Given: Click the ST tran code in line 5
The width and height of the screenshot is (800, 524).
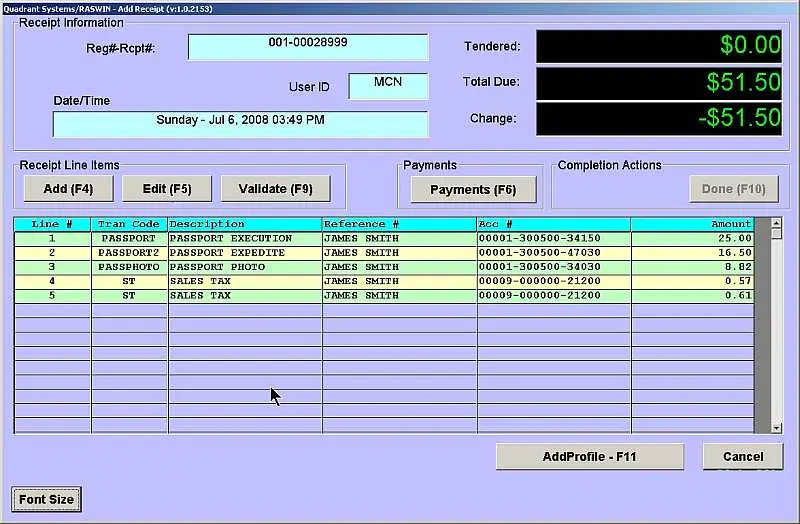Looking at the screenshot, I should [129, 296].
